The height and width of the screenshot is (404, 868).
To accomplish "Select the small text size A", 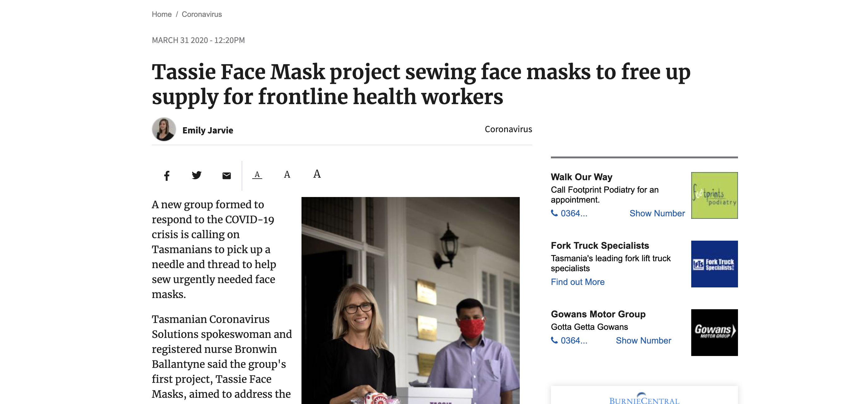I will [x=257, y=175].
